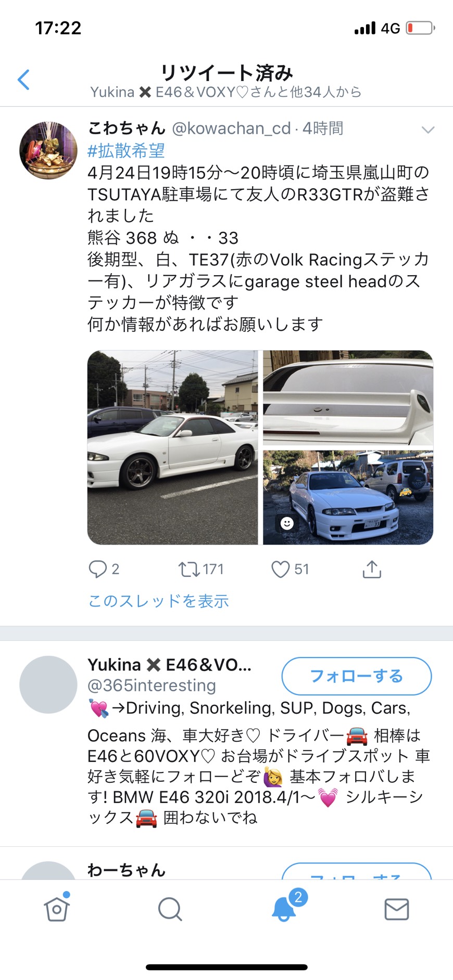The image size is (453, 980).
Task: Open notifications bell with badge 2
Action: tap(284, 908)
